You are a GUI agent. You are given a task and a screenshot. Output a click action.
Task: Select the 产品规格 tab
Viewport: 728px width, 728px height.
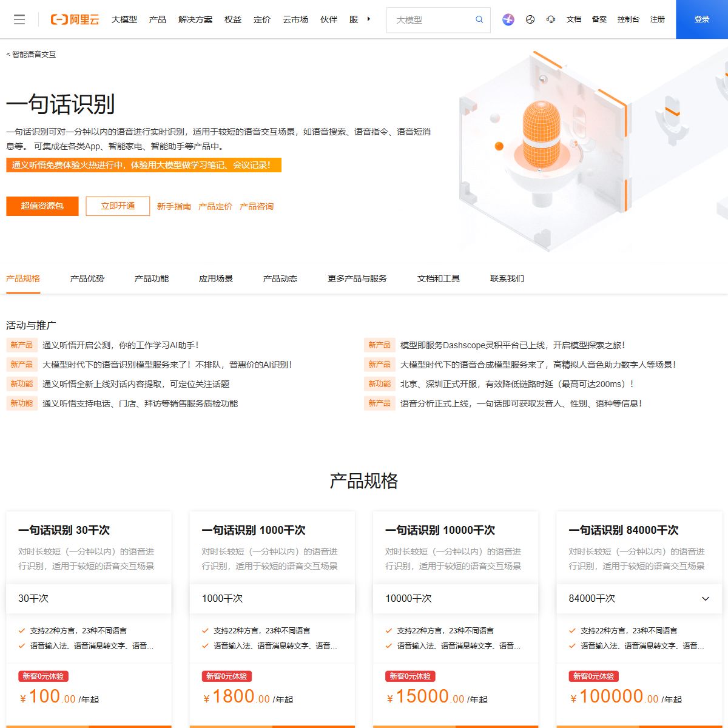tap(23, 278)
